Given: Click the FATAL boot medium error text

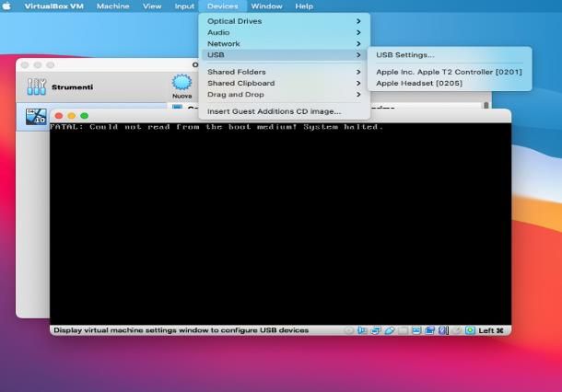Looking at the screenshot, I should point(217,127).
